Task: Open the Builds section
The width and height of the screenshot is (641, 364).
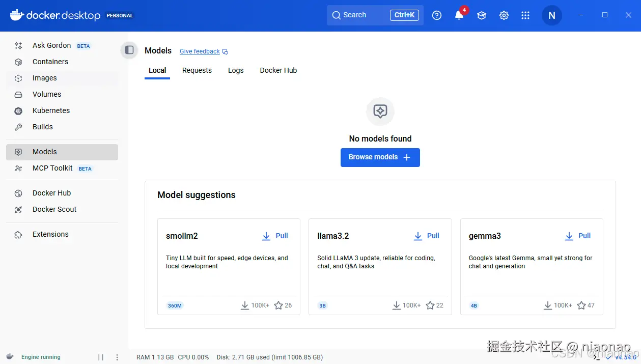Action: click(62, 127)
